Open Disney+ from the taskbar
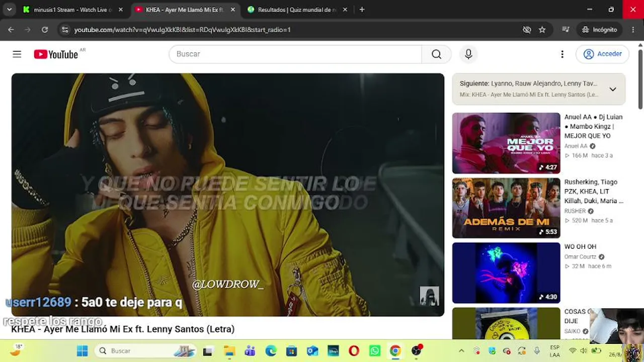 333,351
